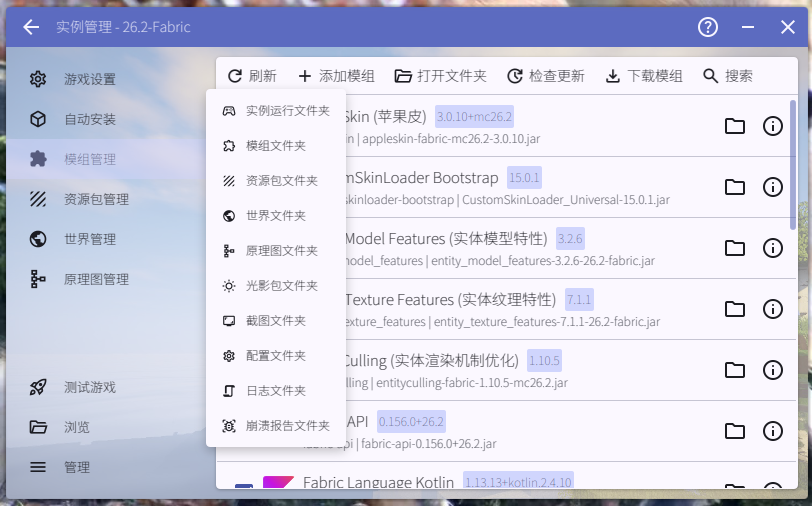
Task: Click info icon for 实体渲染机制优化 mod
Action: 773,370
